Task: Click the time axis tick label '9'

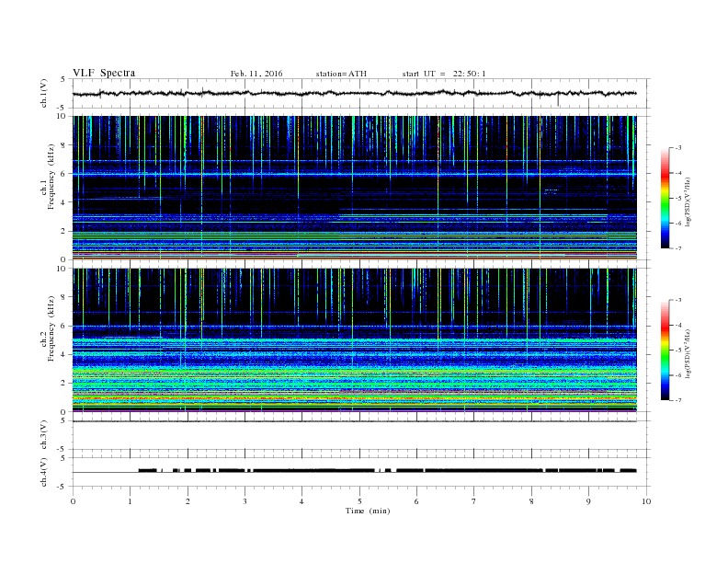Action: 588,501
